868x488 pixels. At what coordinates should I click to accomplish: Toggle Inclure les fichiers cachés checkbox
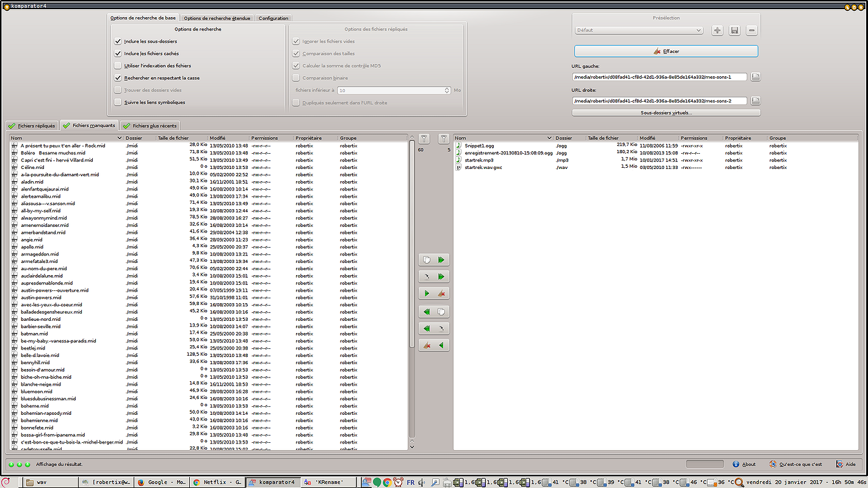pos(118,54)
